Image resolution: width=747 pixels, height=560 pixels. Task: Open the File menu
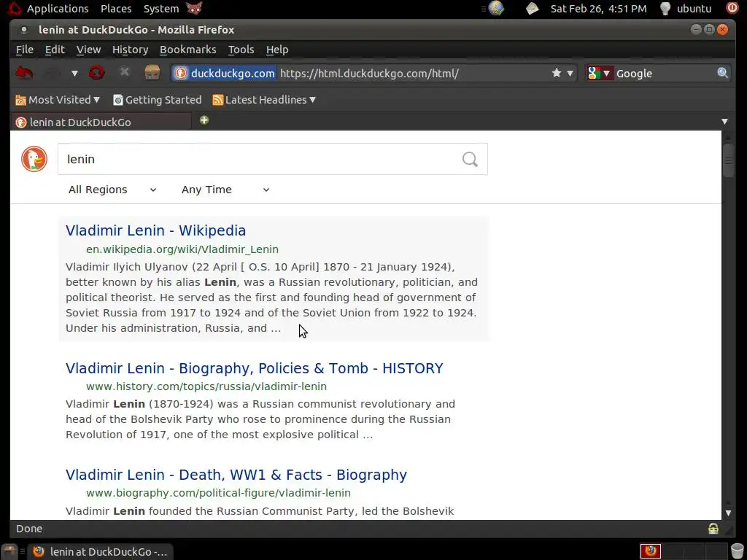pyautogui.click(x=25, y=50)
